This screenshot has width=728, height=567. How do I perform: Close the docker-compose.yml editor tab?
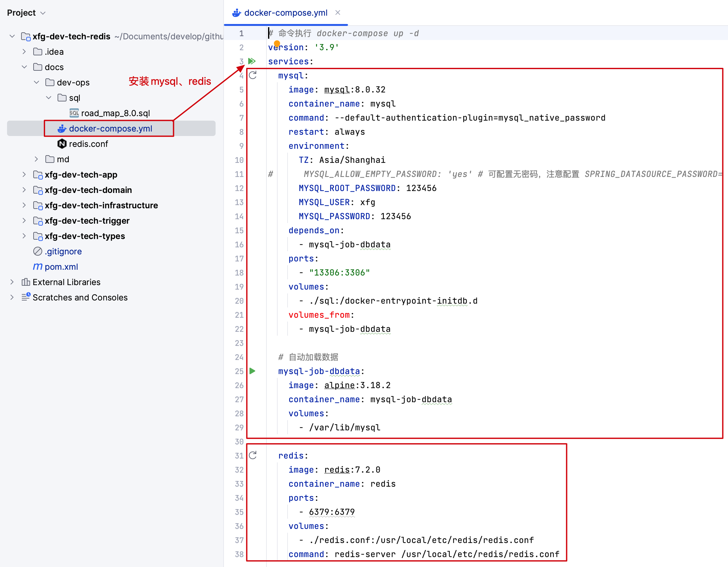pos(338,13)
